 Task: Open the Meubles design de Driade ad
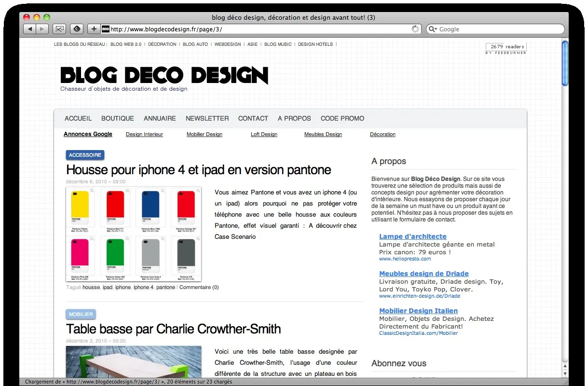coord(424,274)
